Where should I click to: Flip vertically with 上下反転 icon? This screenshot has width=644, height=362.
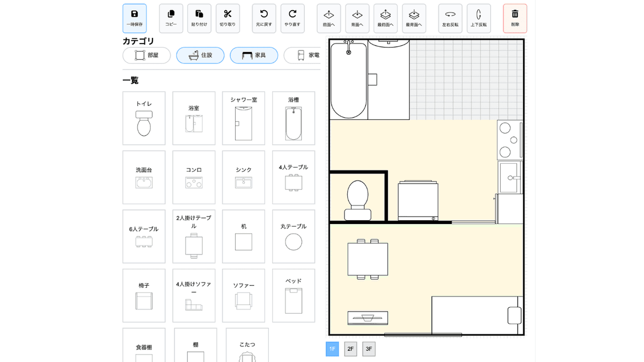click(478, 18)
